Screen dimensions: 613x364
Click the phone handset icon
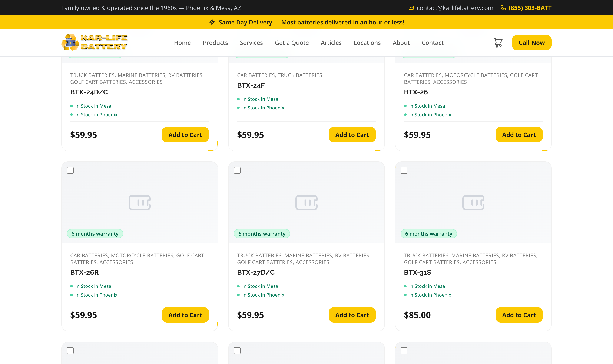point(503,8)
